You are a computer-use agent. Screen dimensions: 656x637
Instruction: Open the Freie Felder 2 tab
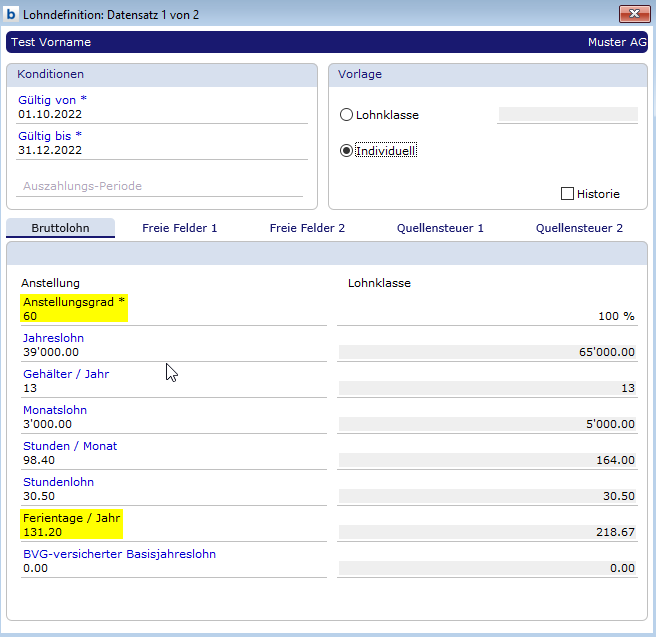coord(307,228)
